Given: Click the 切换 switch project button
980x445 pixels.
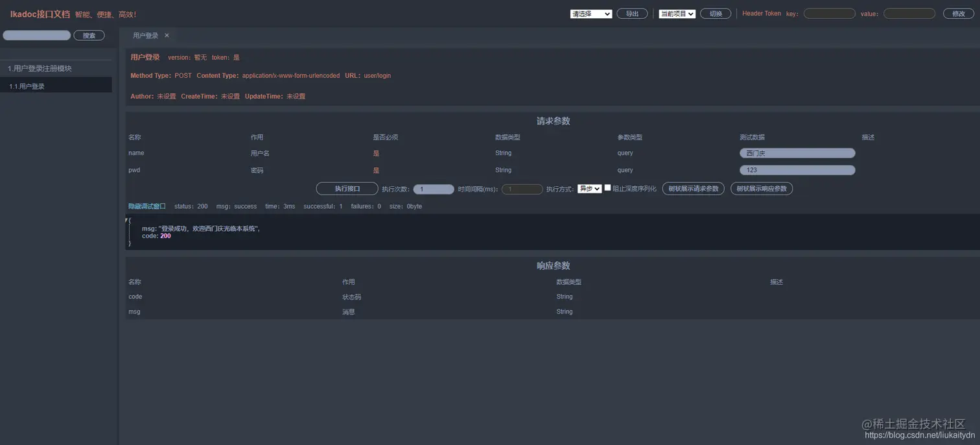Looking at the screenshot, I should (x=716, y=14).
